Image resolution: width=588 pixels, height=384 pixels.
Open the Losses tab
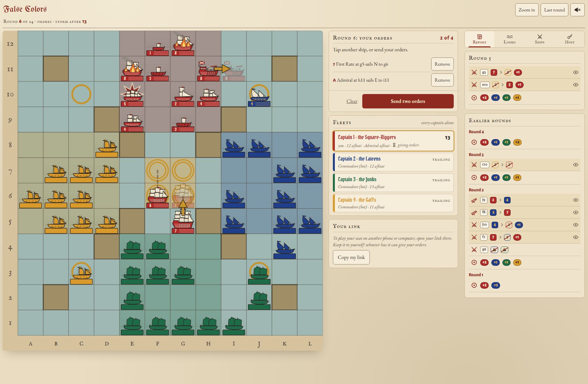coord(510,39)
